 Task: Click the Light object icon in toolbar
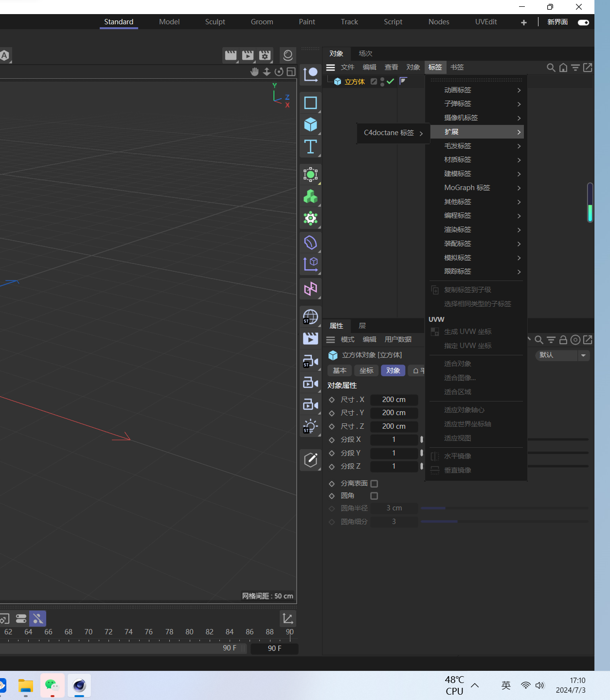point(310,427)
